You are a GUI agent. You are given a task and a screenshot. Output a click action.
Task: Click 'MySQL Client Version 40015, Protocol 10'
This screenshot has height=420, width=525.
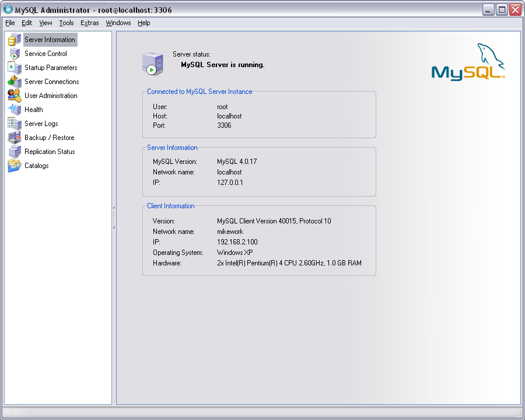(274, 221)
